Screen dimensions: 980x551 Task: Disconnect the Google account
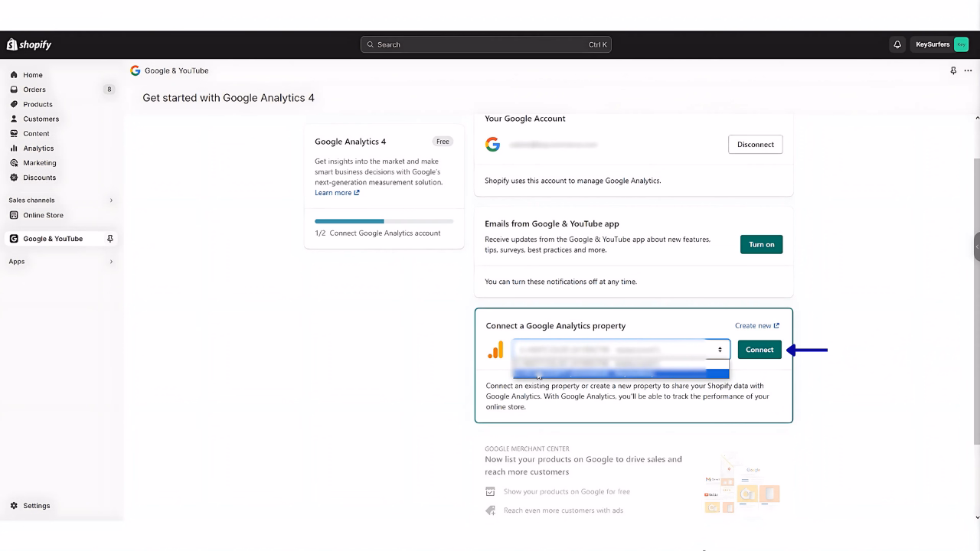click(x=755, y=145)
